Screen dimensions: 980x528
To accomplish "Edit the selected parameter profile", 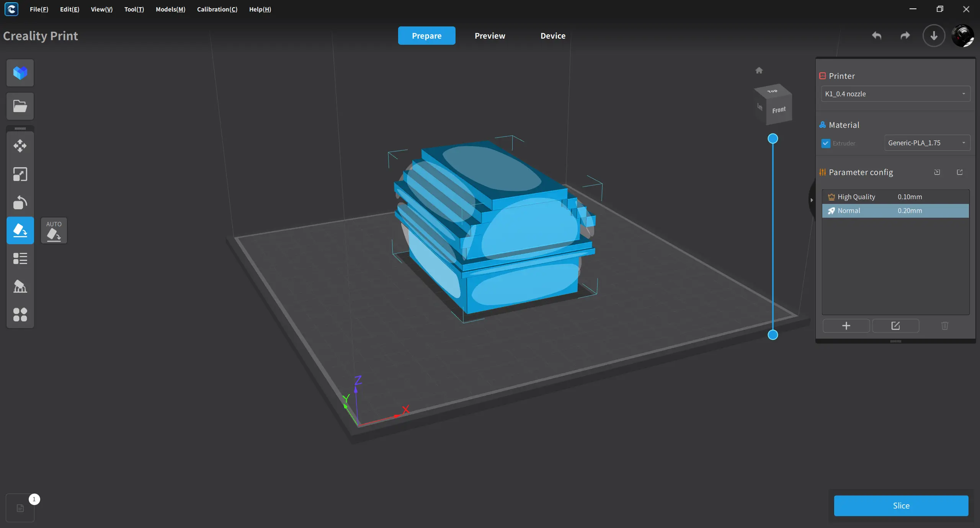I will [x=896, y=326].
